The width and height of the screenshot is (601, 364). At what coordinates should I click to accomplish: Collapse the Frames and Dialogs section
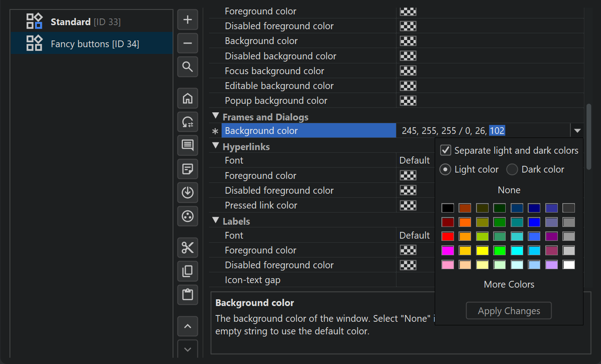(216, 116)
